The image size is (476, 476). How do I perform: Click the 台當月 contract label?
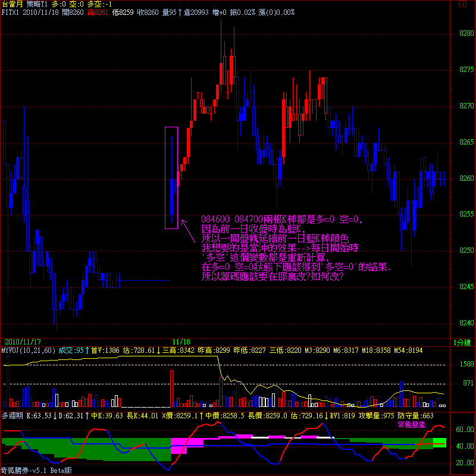click(11, 4)
